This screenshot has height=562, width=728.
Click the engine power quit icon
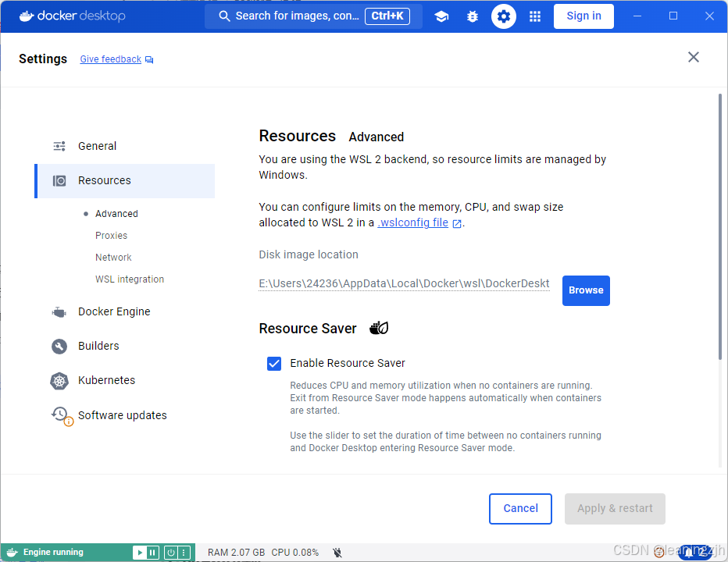(x=171, y=553)
